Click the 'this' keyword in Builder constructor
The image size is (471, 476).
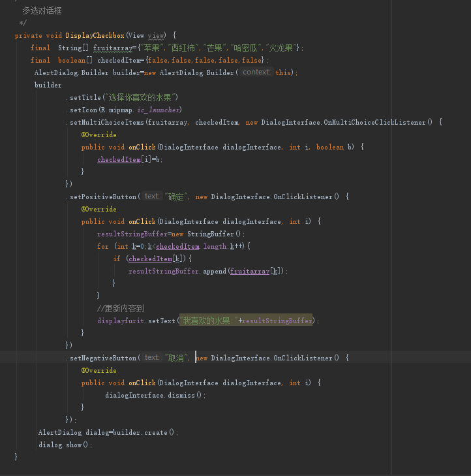[x=283, y=72]
